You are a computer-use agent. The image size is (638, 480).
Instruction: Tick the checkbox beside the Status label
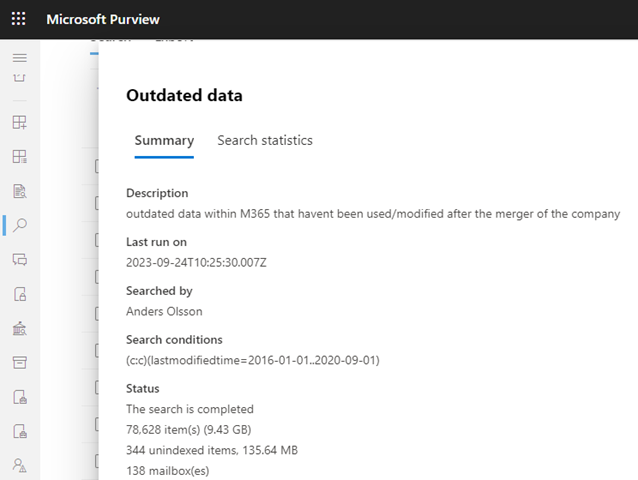97,388
